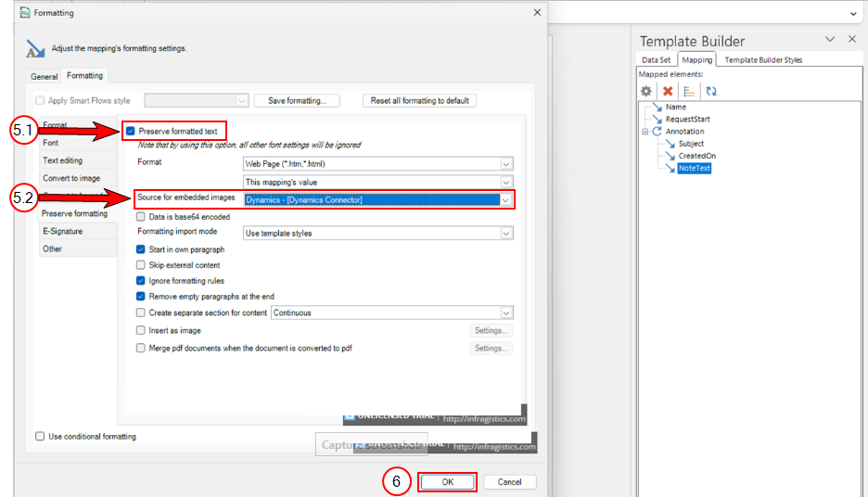The height and width of the screenshot is (497, 868).
Task: Select Font in formatting category list
Action: point(78,143)
